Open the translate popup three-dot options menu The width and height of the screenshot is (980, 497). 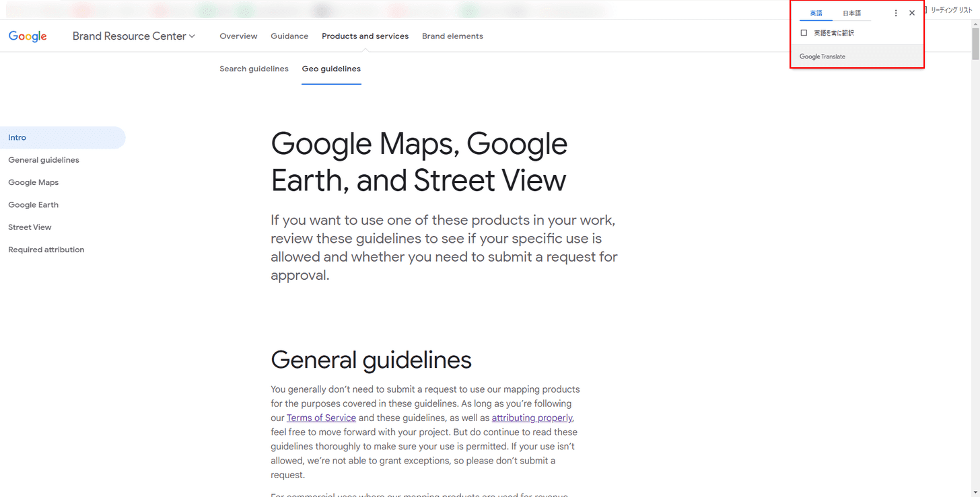coord(895,13)
